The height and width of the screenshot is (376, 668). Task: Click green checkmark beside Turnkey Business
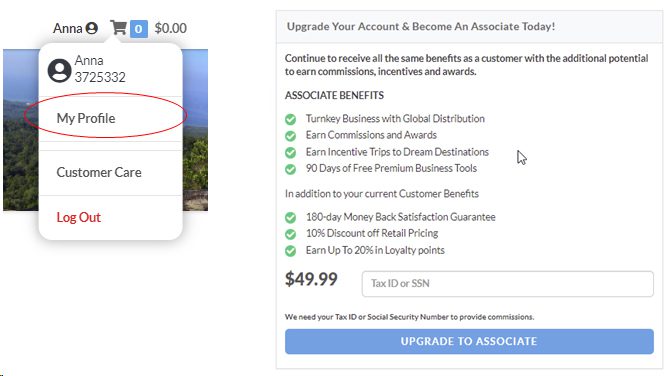291,119
